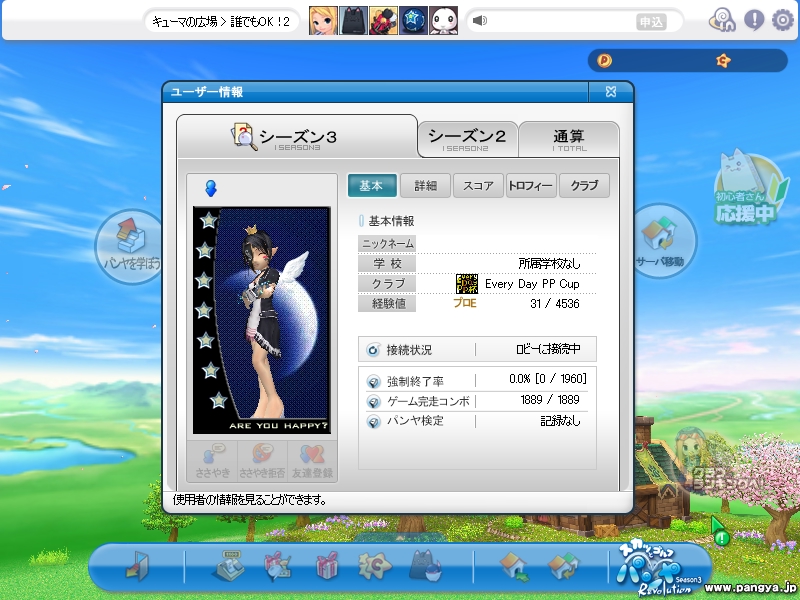Open the cash register shop icon
Screen dimensions: 800x600
pos(228,566)
